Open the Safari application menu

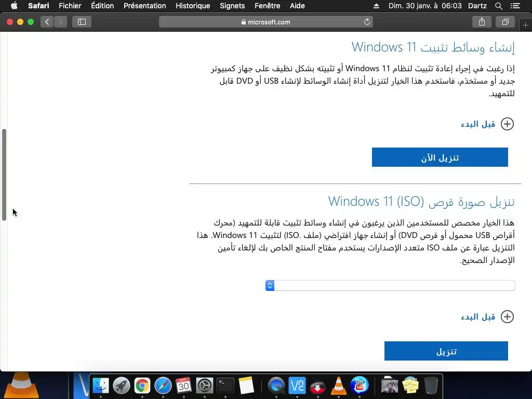click(38, 6)
